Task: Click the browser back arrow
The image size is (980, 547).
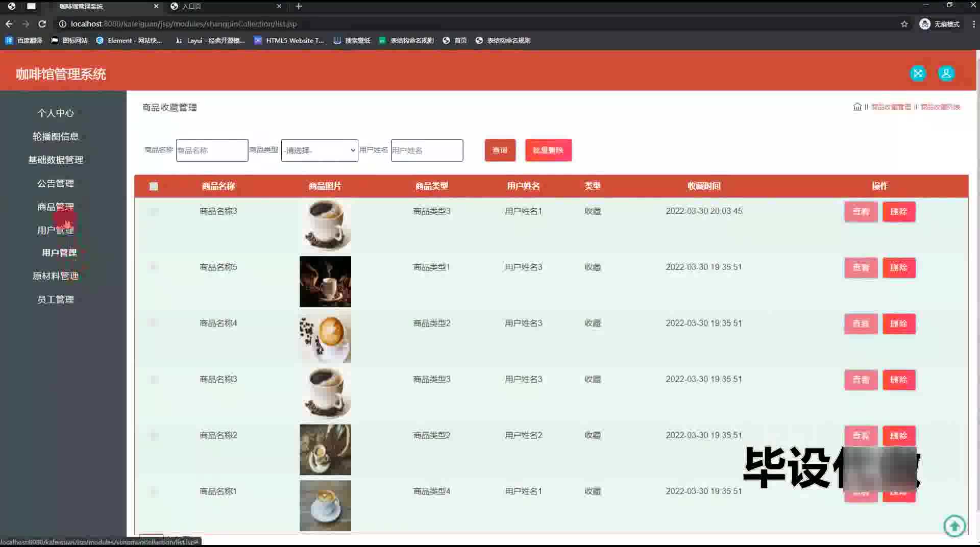Action: pyautogui.click(x=9, y=24)
